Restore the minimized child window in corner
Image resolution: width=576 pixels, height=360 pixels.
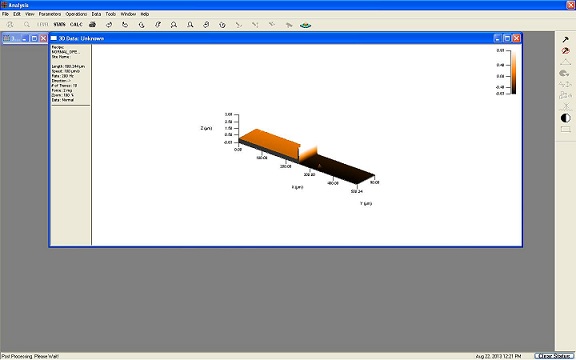[34, 38]
